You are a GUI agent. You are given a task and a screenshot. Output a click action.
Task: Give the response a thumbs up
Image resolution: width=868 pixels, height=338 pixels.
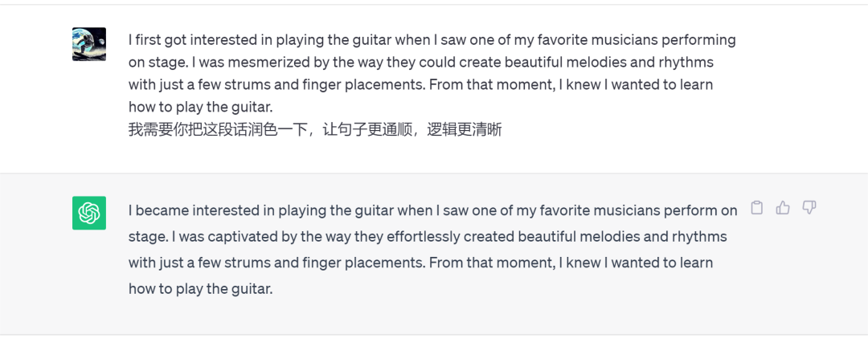783,208
